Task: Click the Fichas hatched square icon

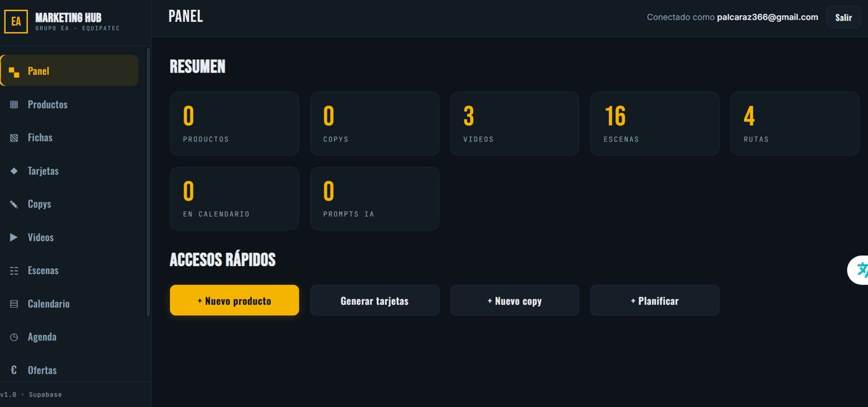Action: (14, 138)
